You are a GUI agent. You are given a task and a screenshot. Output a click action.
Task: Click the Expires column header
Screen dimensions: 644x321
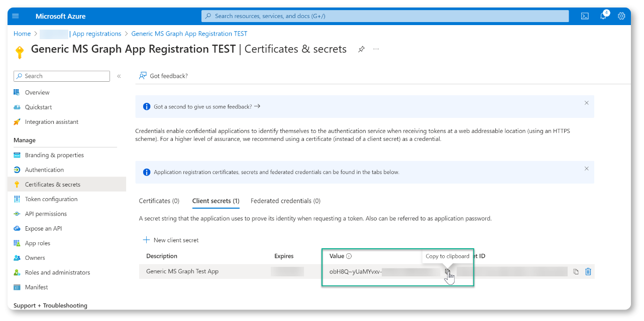pyautogui.click(x=284, y=256)
